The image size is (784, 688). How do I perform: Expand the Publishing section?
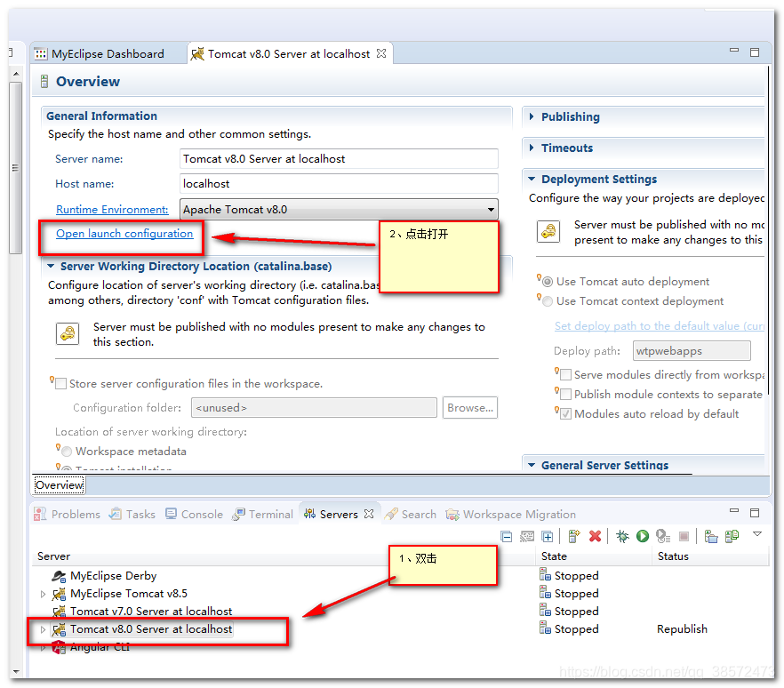(x=532, y=116)
